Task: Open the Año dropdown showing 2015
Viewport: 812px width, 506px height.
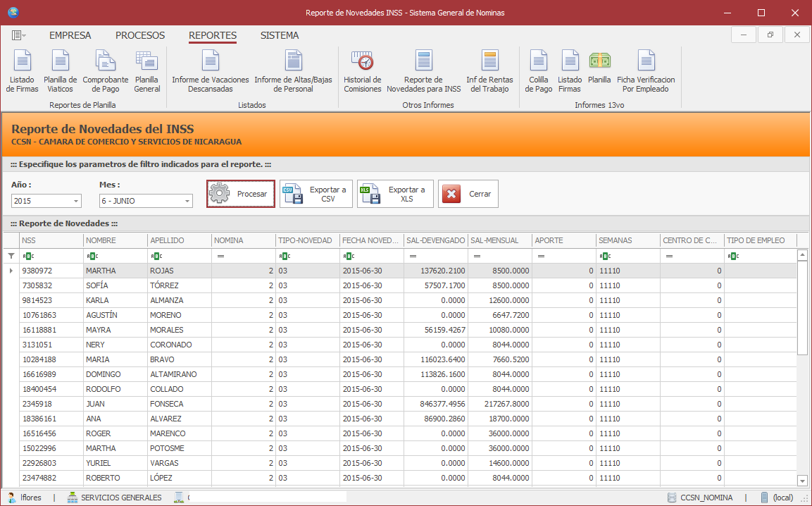Action: [76, 201]
